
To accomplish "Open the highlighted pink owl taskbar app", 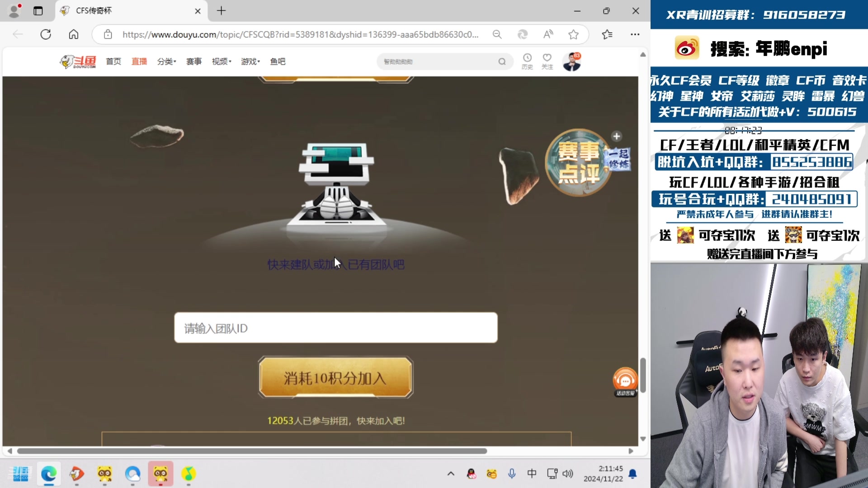I will (160, 474).
